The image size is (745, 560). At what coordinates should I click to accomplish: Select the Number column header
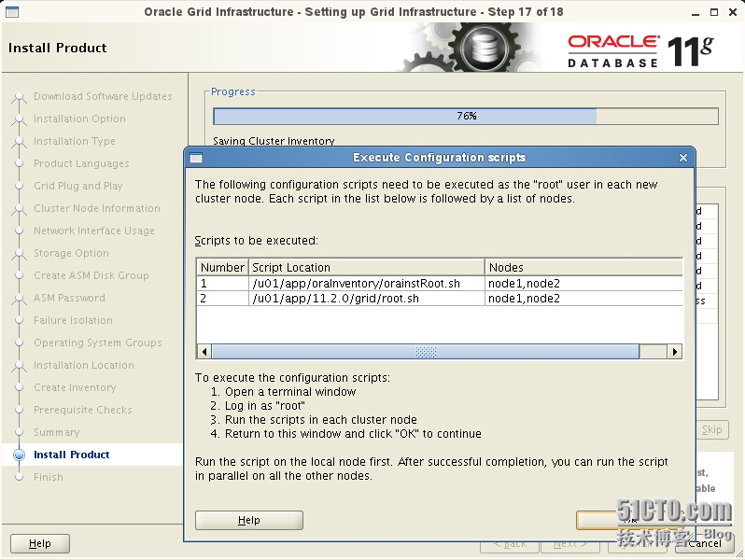tap(222, 268)
